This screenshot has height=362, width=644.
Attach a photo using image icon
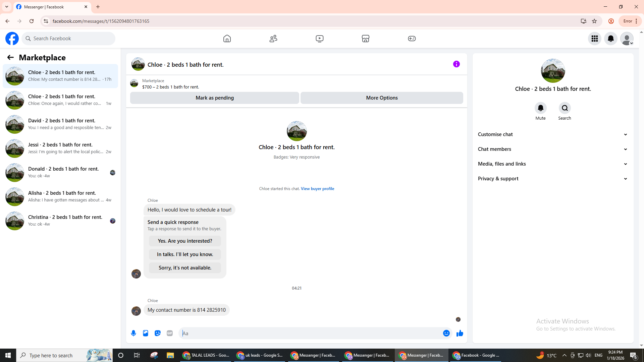click(146, 333)
